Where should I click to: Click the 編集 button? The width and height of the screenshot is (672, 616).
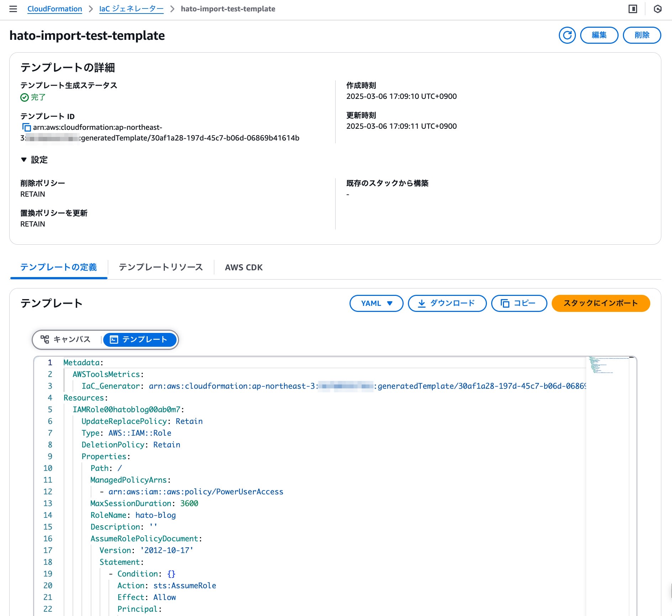(599, 35)
